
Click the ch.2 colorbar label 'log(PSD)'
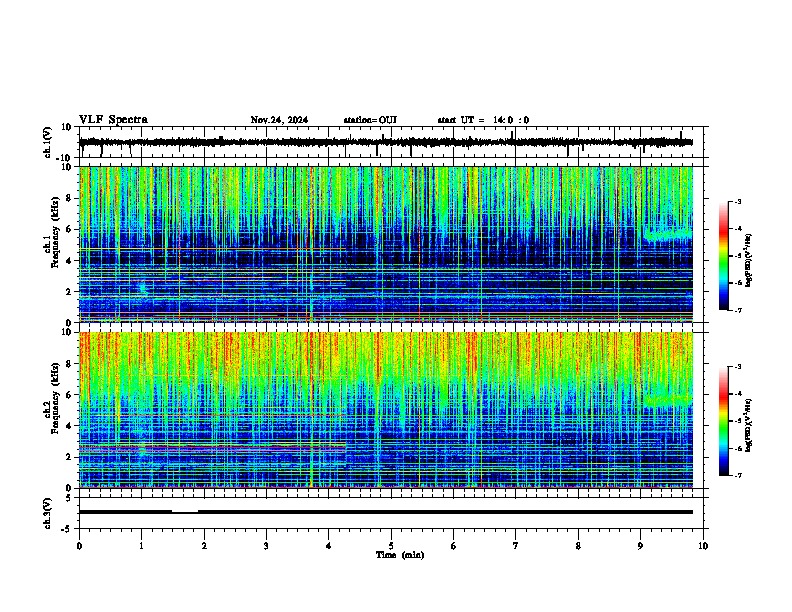coord(748,426)
